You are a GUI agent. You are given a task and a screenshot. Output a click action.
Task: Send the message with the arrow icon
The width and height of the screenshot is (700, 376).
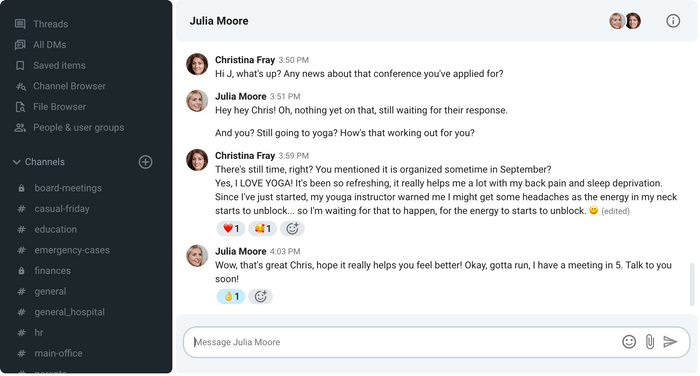670,342
